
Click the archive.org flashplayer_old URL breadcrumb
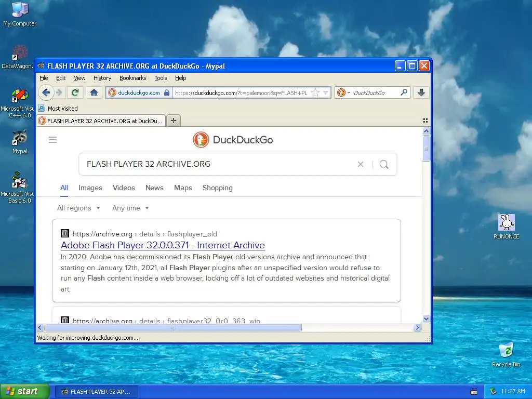[x=144, y=234]
